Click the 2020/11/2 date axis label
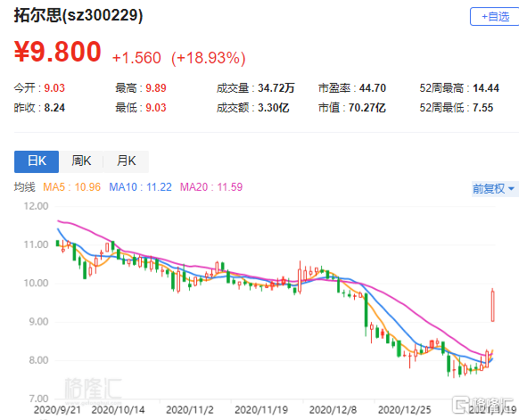Screen dimensions: 519x420 coord(190,410)
